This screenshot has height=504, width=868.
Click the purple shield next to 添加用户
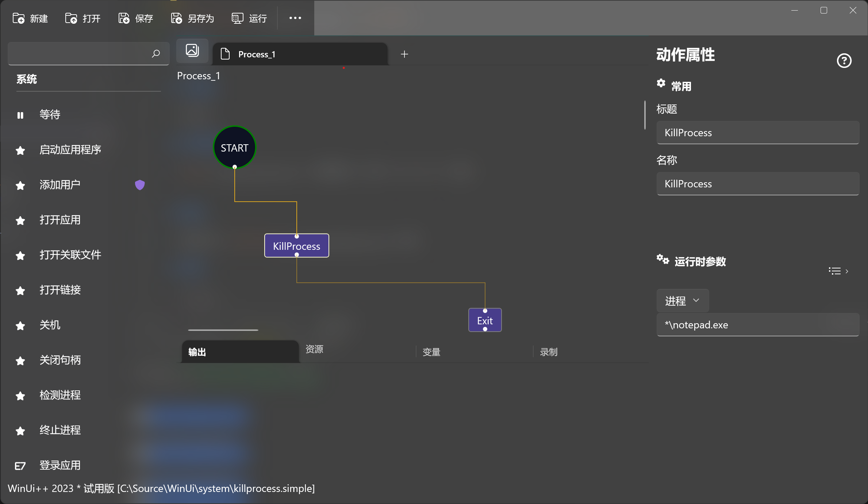140,185
